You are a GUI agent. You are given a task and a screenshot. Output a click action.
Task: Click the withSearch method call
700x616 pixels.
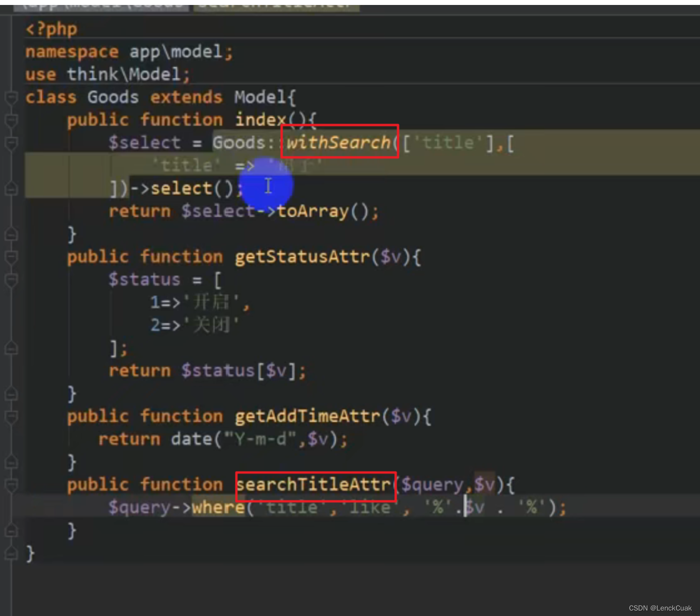point(339,143)
